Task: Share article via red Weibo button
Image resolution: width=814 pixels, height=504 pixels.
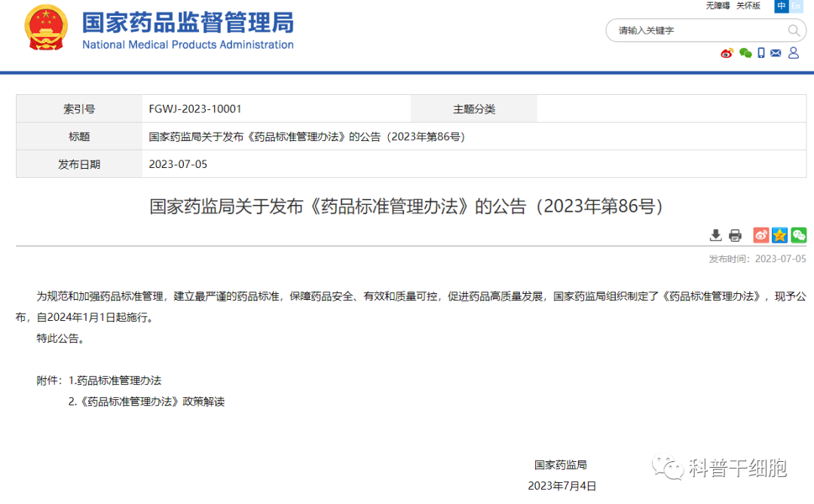Action: coord(761,235)
